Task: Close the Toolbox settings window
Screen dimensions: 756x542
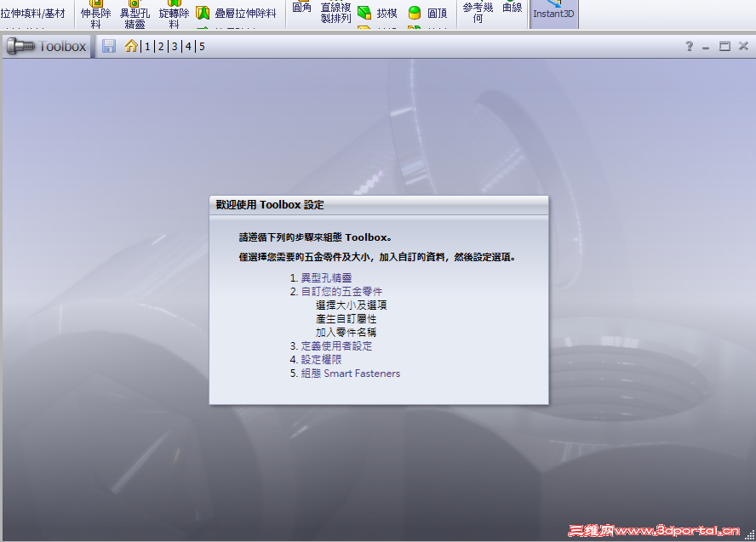Action: click(x=743, y=46)
